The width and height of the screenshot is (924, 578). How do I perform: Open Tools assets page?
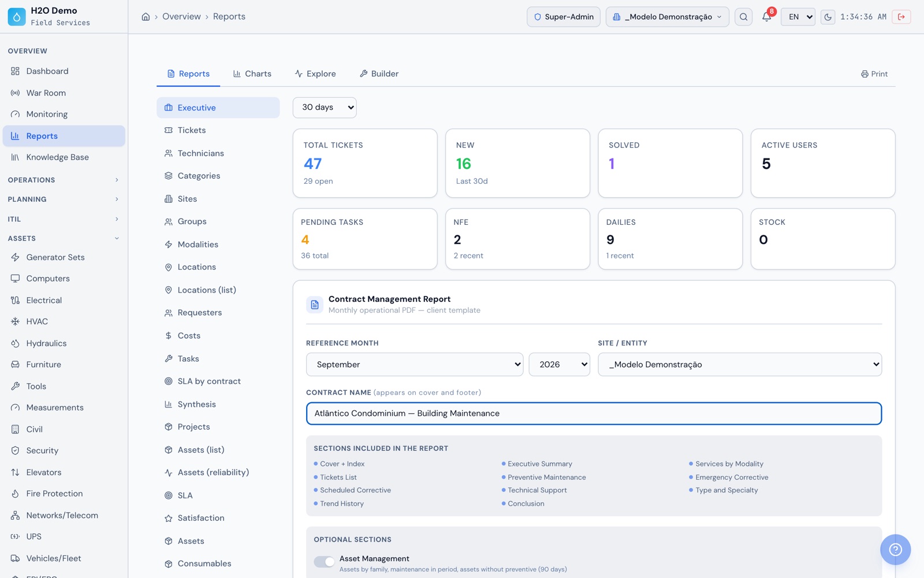[x=64, y=386]
